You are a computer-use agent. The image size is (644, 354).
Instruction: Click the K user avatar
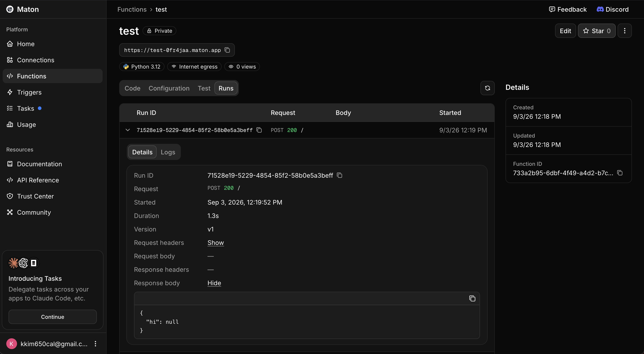point(11,344)
